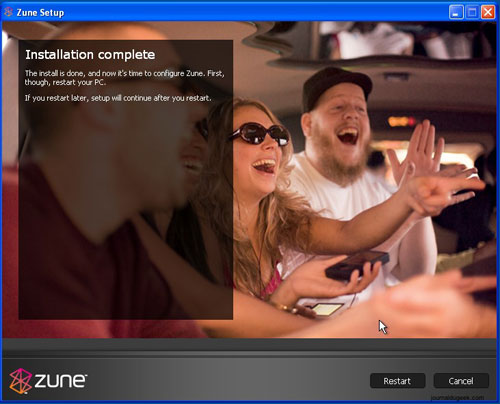Click the disabled maximize button

(472, 12)
